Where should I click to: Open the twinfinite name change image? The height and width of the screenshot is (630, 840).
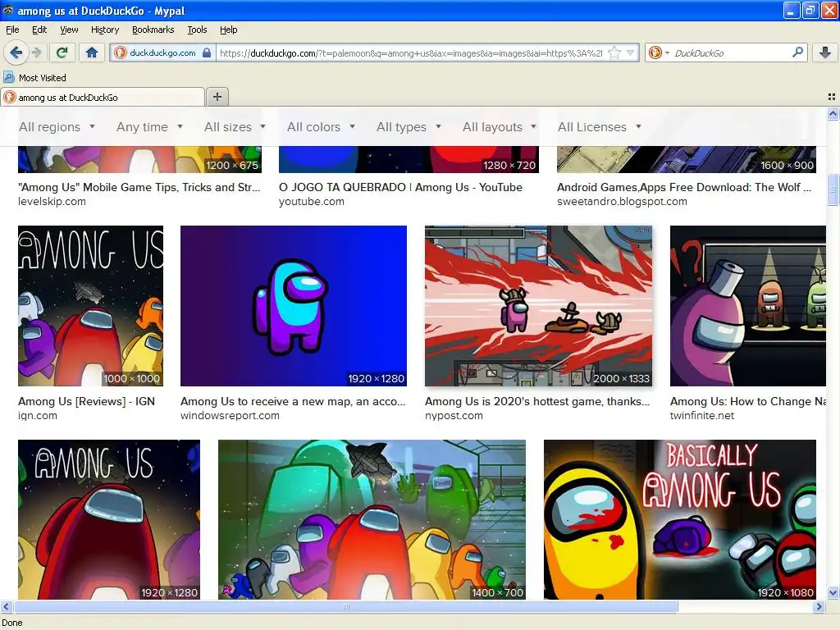[x=748, y=306]
